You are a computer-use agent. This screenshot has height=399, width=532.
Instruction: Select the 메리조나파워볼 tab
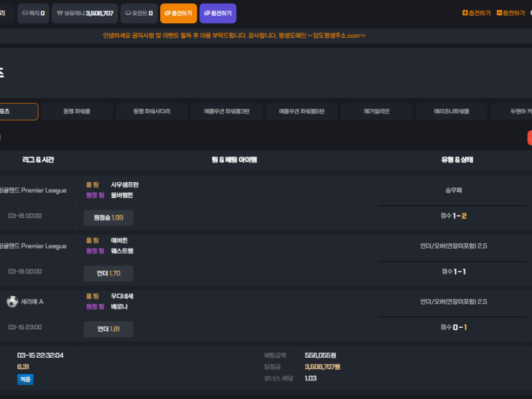pyautogui.click(x=452, y=112)
